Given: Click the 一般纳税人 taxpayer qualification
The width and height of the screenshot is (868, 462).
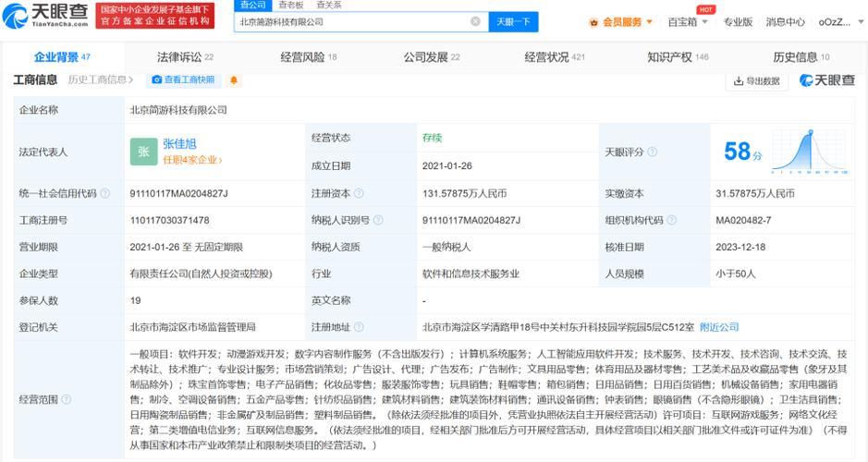Looking at the screenshot, I should tap(446, 248).
